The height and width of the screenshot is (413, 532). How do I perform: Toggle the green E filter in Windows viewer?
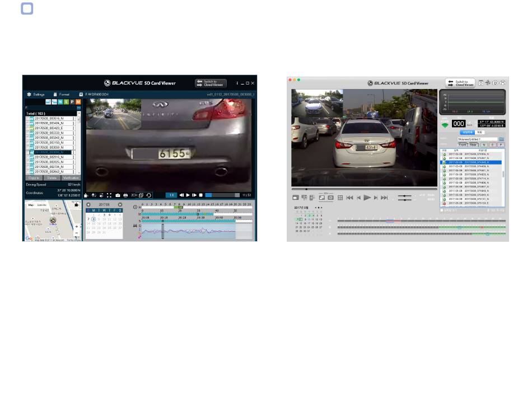click(66, 102)
